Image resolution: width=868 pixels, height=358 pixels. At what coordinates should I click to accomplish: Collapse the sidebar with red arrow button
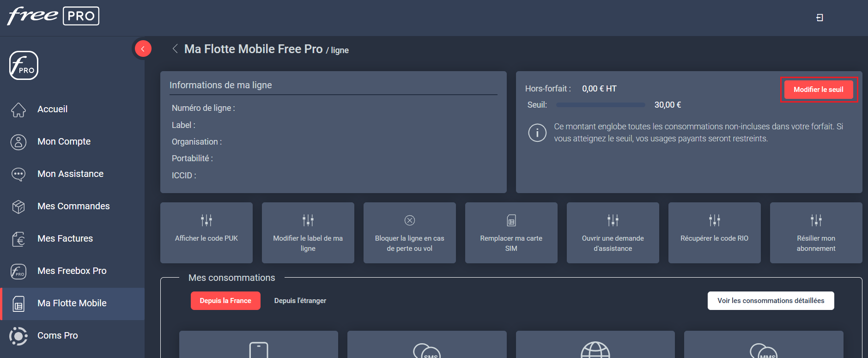pos(143,49)
